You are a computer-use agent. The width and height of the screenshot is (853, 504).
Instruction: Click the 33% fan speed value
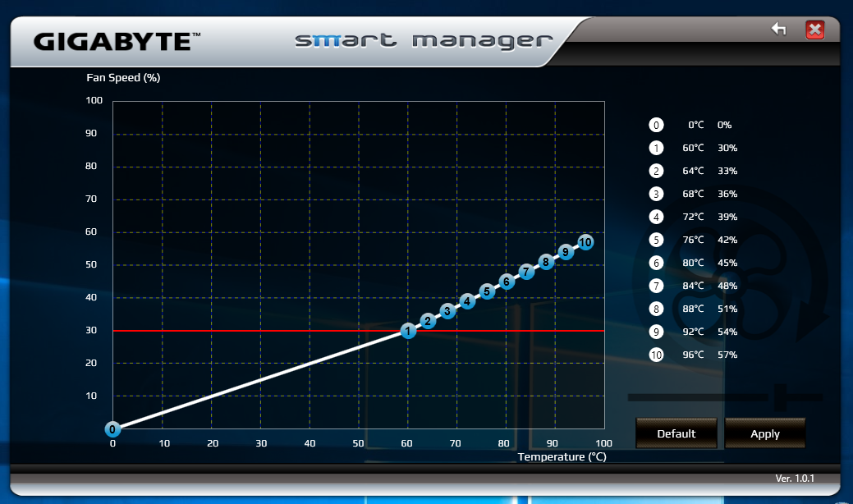point(727,171)
